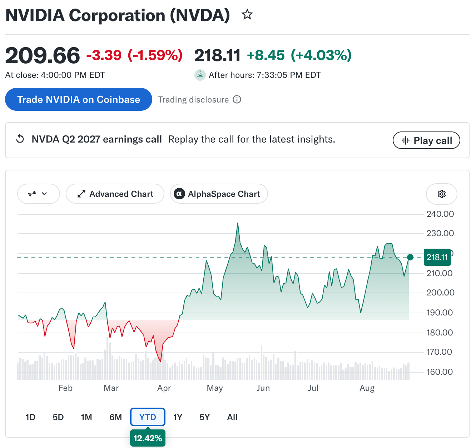The height and width of the screenshot is (448, 476).
Task: Click the earnings call replay icon
Action: pyautogui.click(x=20, y=139)
